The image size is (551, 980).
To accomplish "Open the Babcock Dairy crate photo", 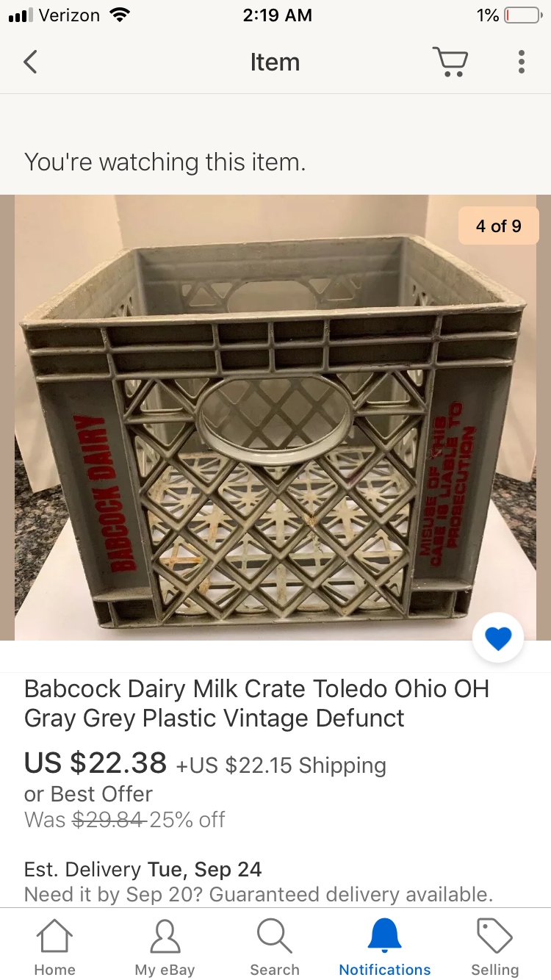I will (275, 417).
